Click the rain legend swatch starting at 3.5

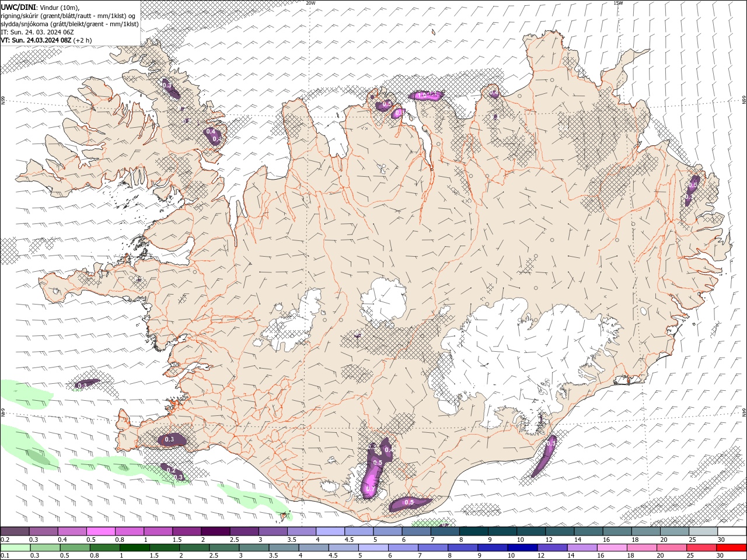283,548
